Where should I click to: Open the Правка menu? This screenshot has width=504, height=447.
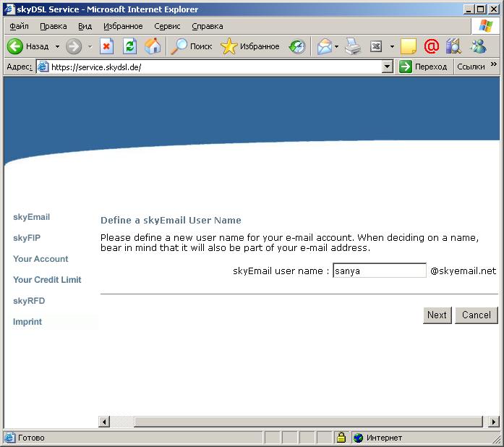54,26
